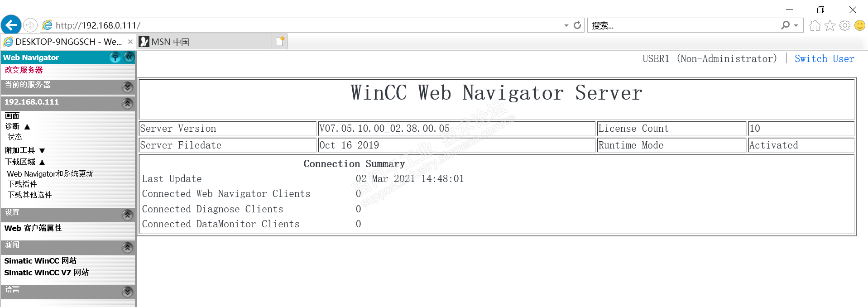
Task: Open the Favorites star icon
Action: point(830,26)
